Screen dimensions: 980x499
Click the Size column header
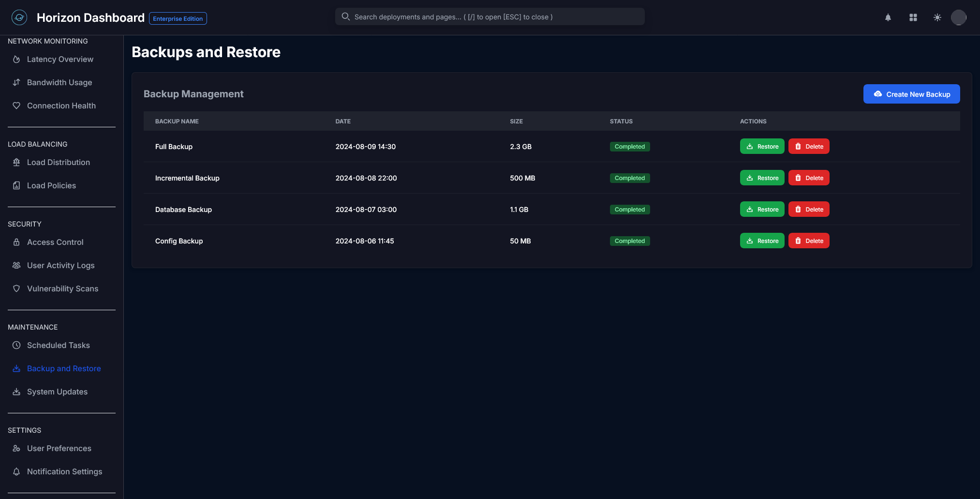pyautogui.click(x=516, y=121)
